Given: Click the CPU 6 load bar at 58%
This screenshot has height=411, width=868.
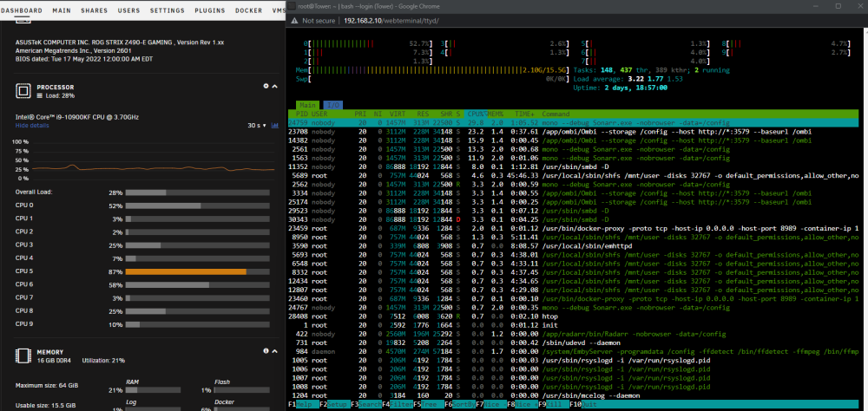Looking at the screenshot, I should (198, 285).
